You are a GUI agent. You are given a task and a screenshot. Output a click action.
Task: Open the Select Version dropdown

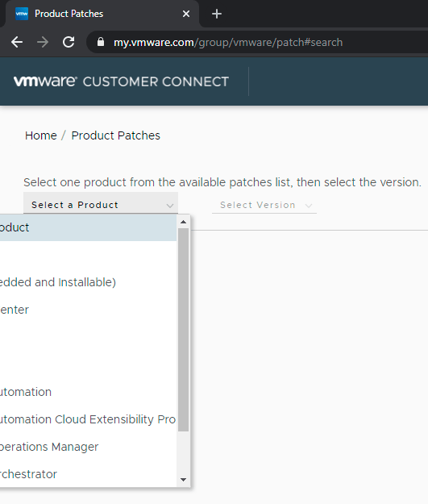click(x=264, y=205)
